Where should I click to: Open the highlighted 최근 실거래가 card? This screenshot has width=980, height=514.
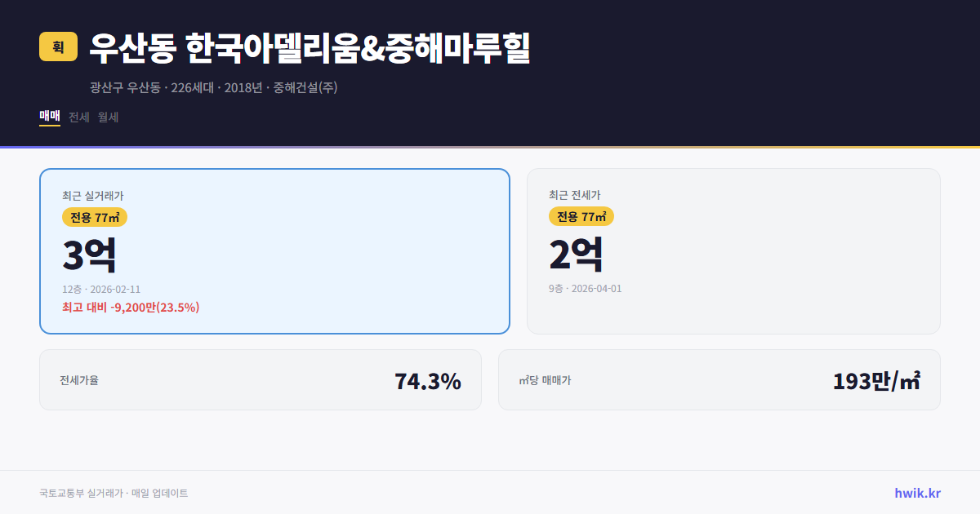[274, 250]
